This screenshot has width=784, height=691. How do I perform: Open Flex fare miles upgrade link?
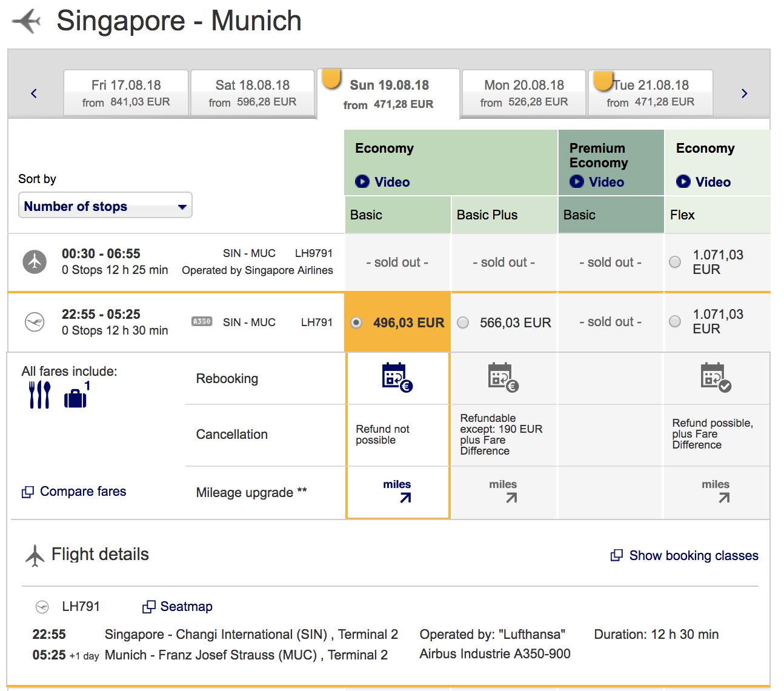(x=716, y=492)
